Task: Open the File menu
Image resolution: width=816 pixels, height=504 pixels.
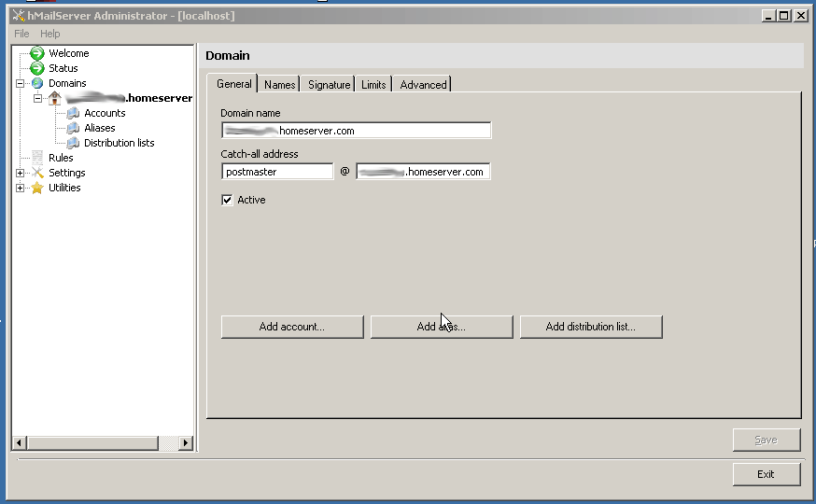Action: 21,34
